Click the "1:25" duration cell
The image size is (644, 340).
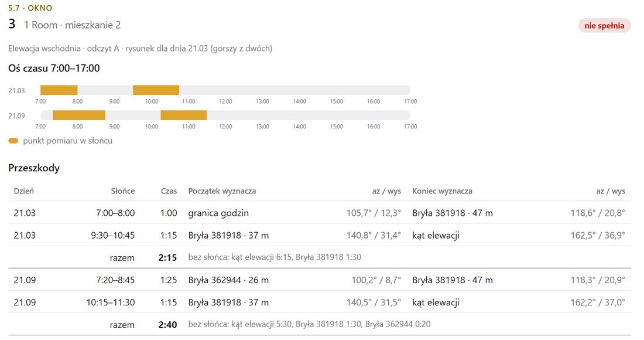coord(169,280)
